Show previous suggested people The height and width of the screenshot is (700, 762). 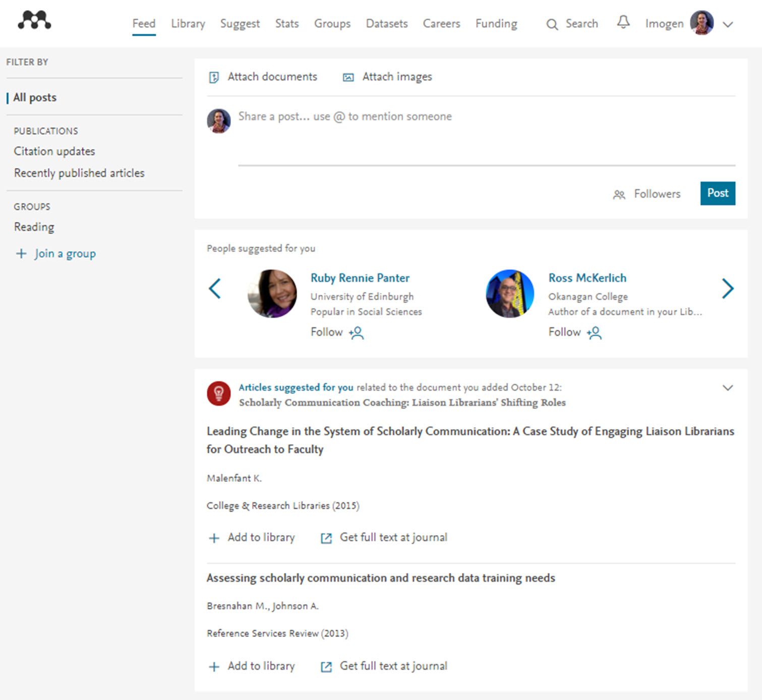coord(215,289)
